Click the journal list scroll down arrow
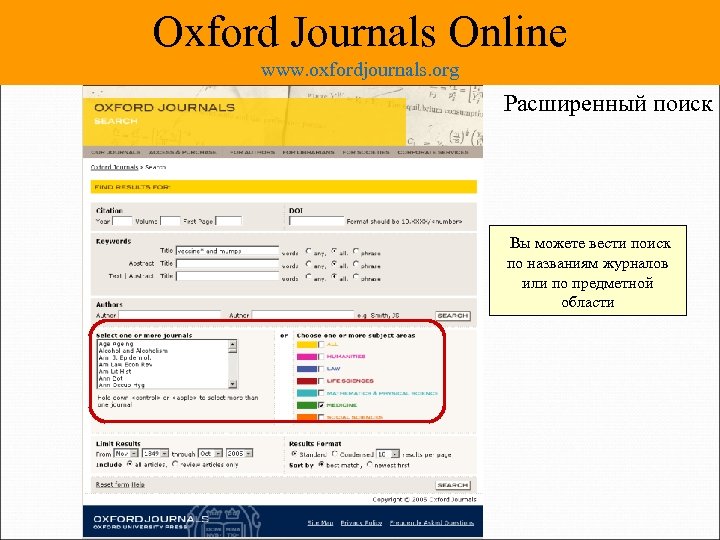 (x=233, y=384)
